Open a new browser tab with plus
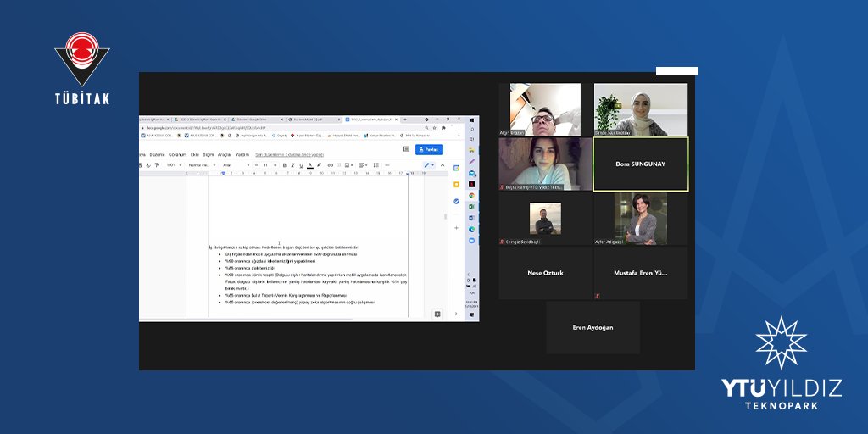This screenshot has height=434, width=868. click(405, 120)
